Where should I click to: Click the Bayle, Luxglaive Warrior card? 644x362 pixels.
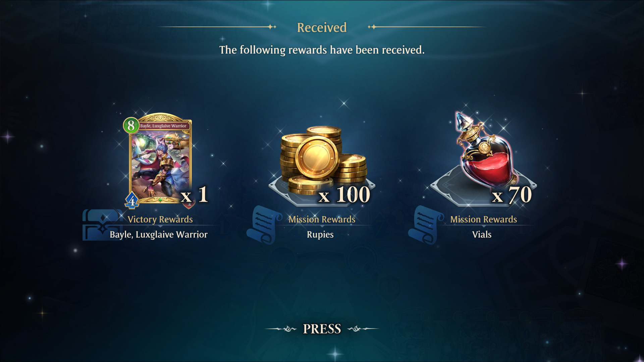[x=160, y=159]
